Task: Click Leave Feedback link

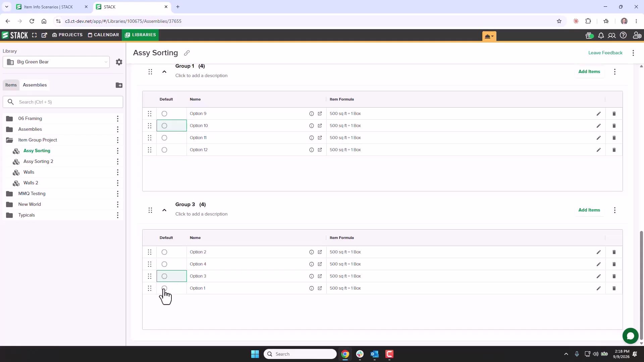Action: point(605,53)
